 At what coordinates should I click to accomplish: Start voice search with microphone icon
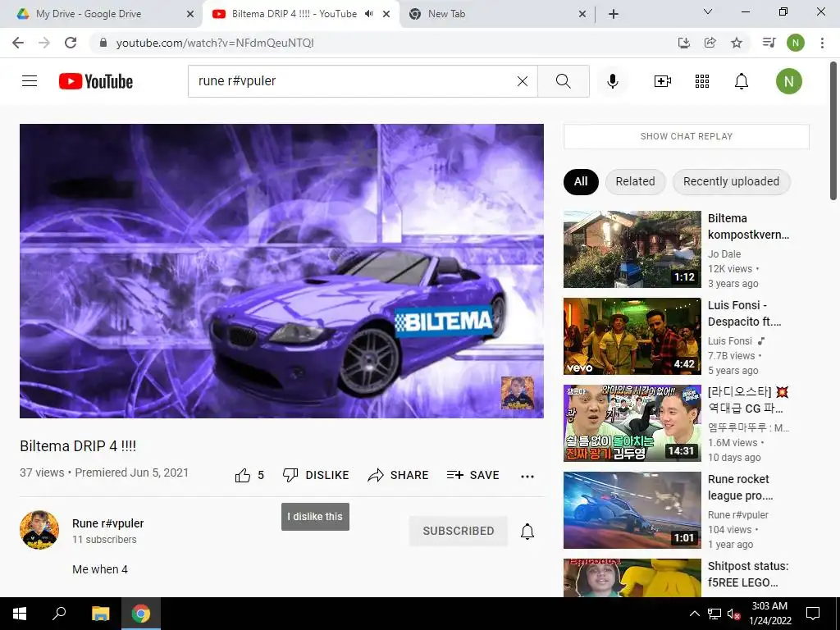[613, 81]
